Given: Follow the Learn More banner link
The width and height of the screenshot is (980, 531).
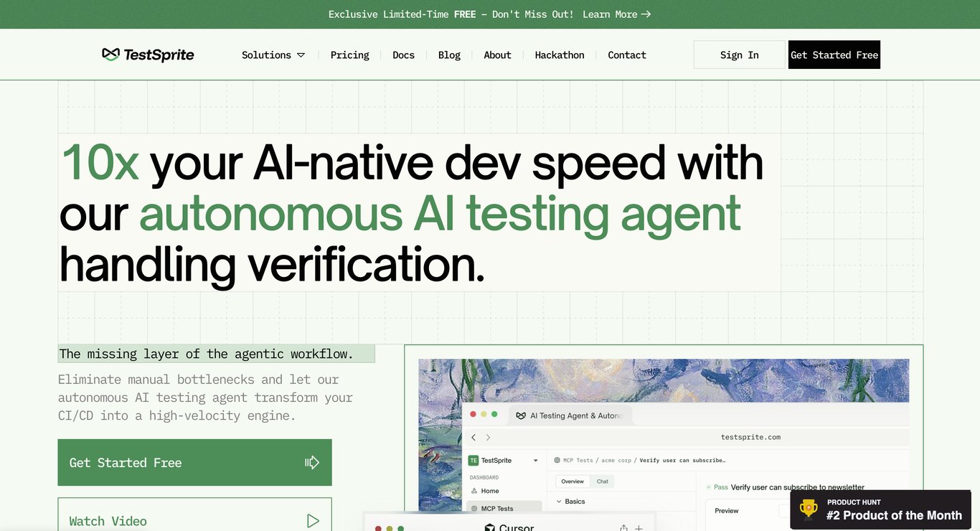Looking at the screenshot, I should 617,14.
